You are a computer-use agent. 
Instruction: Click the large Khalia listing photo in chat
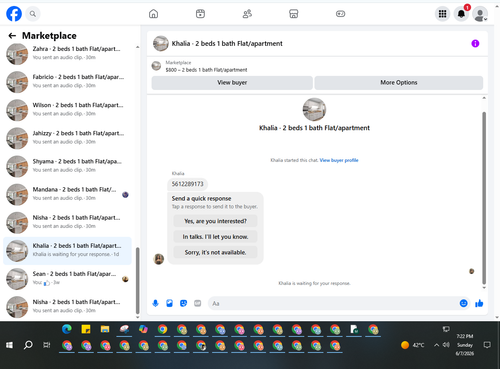pos(314,109)
